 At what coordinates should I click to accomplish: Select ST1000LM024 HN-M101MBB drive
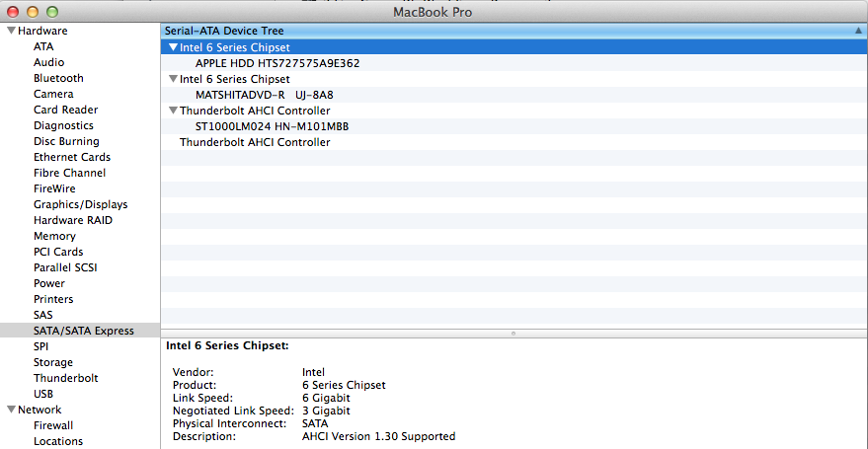[x=272, y=126]
